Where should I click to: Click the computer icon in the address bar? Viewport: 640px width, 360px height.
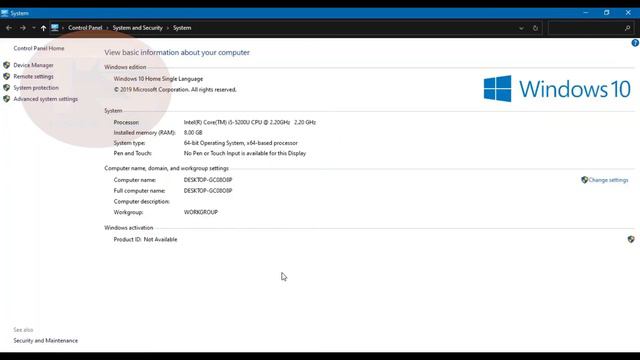(55, 28)
